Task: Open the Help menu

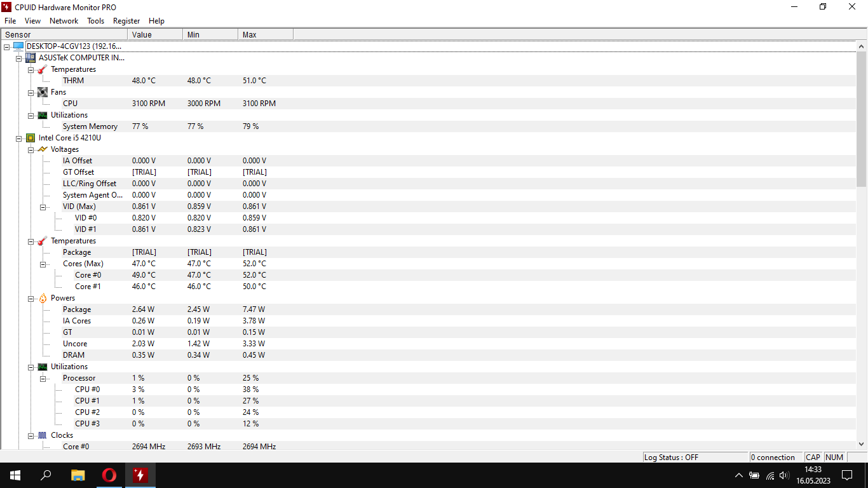Action: (156, 21)
